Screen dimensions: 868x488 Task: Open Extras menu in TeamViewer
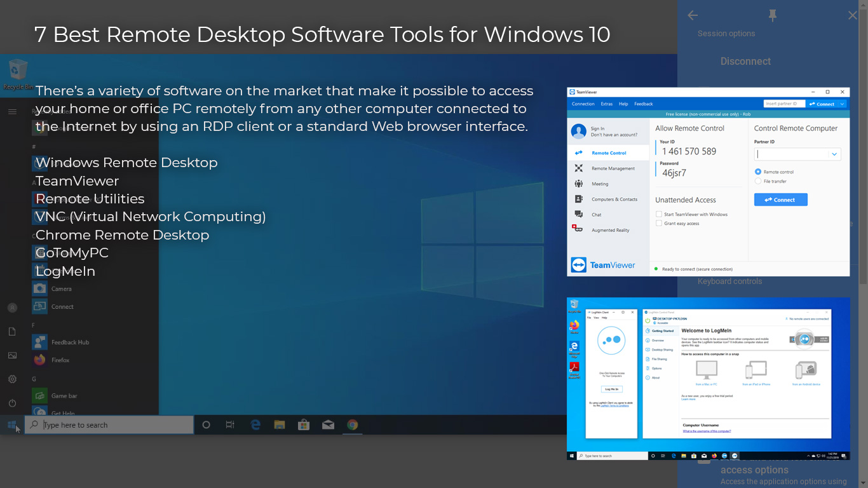[607, 104]
